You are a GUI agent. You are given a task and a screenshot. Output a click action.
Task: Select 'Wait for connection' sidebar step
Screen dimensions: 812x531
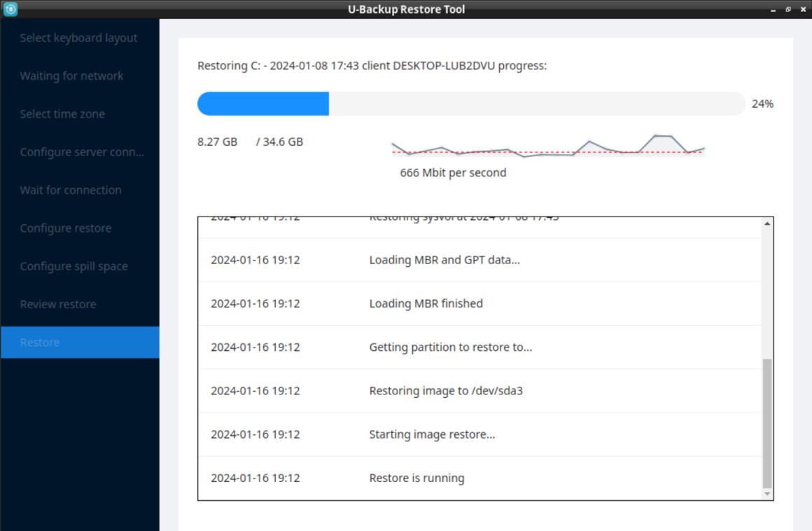[71, 190]
